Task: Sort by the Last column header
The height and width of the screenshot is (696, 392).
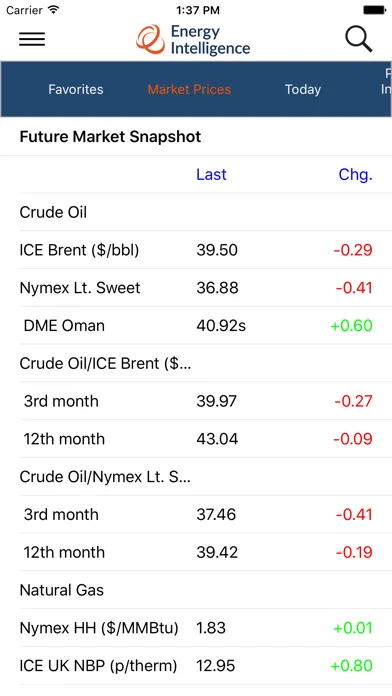Action: (x=211, y=174)
